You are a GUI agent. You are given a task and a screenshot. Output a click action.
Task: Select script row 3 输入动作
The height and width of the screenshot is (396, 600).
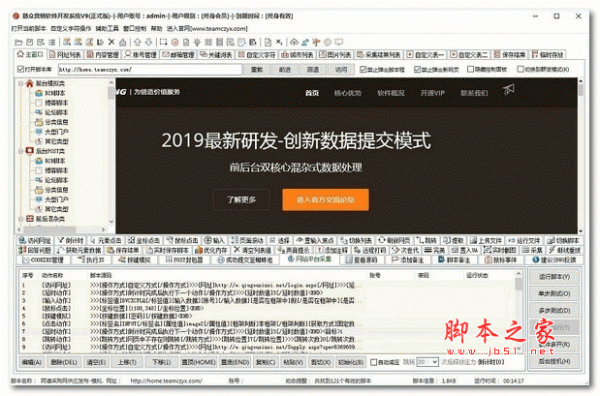[191, 301]
